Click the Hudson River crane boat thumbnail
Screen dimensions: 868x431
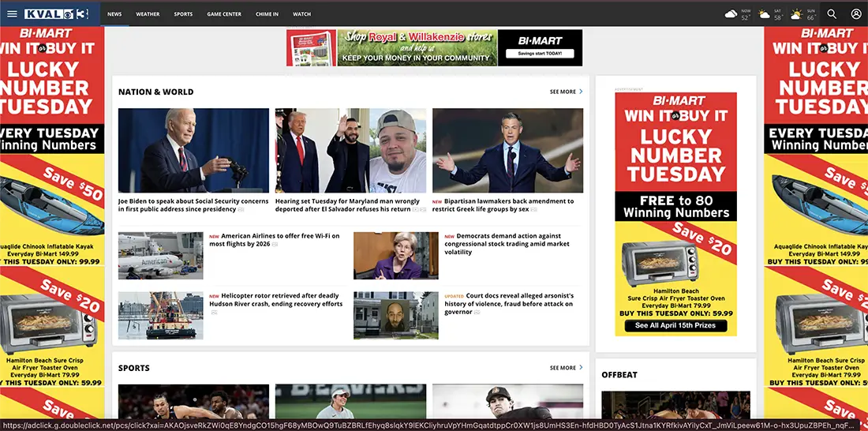[160, 315]
